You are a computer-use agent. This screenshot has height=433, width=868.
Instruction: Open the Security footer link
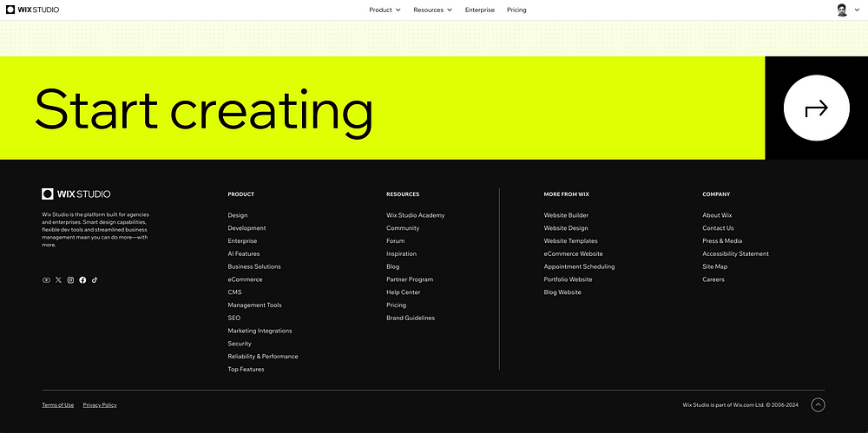pos(240,344)
